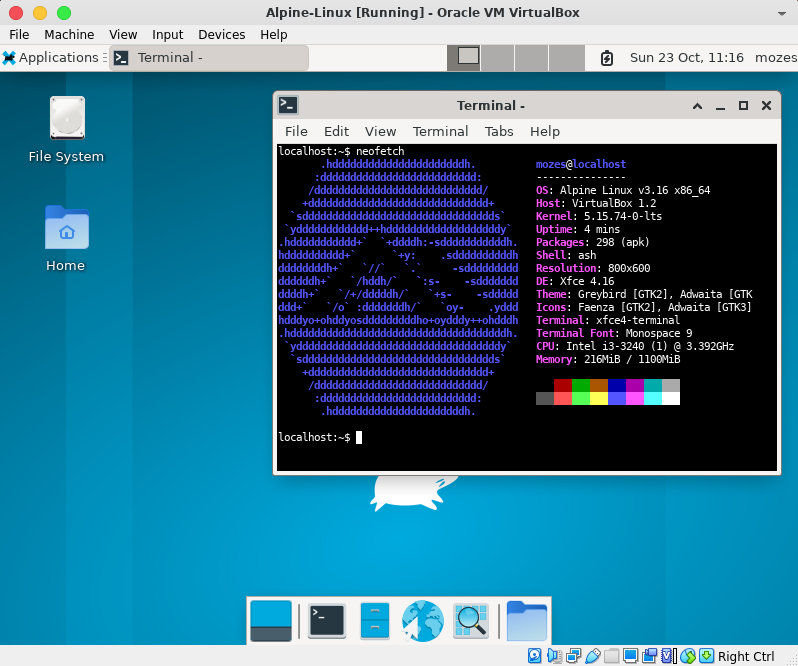Click the 'DE: Xfce 4.16' line

pos(575,281)
